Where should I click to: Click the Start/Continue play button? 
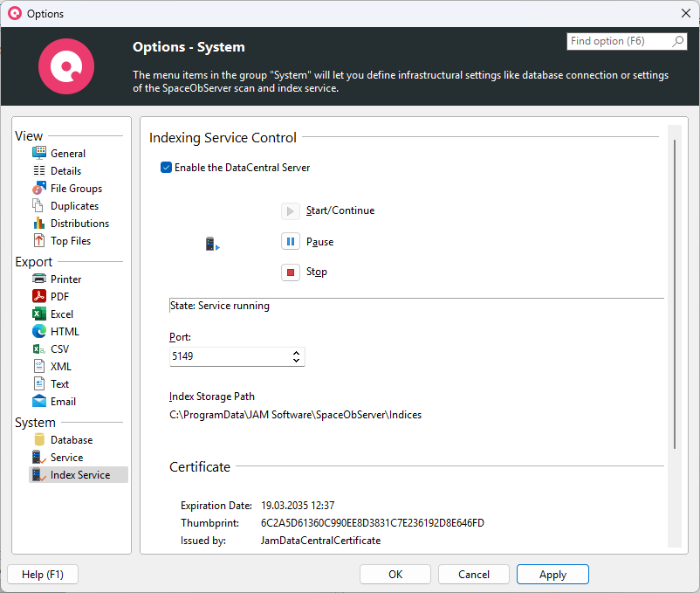coord(290,210)
